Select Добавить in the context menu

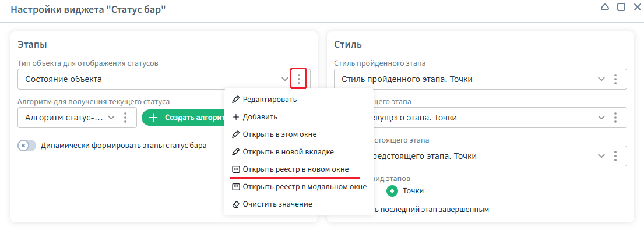pyautogui.click(x=260, y=117)
